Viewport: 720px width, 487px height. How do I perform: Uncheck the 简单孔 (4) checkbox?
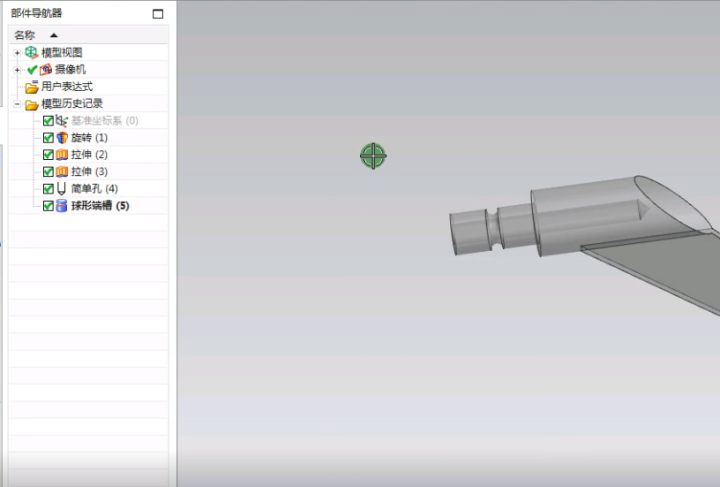pos(48,189)
